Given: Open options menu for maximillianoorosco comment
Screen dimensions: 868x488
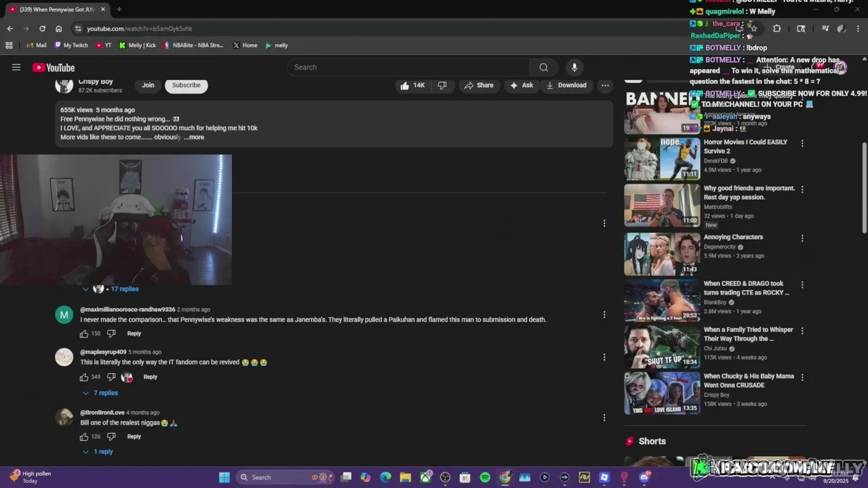Looking at the screenshot, I should (x=604, y=314).
